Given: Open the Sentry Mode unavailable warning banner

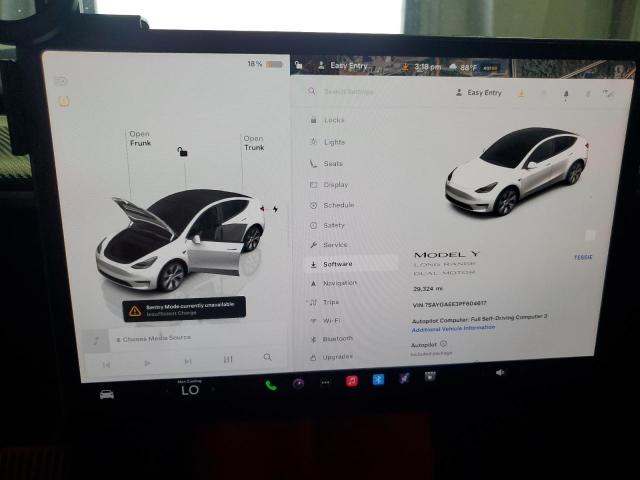Looking at the screenshot, I should click(x=184, y=309).
